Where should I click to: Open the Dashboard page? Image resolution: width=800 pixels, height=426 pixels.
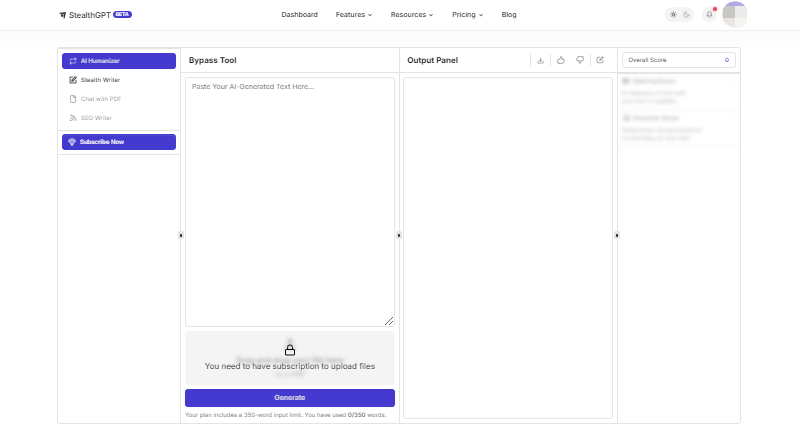pyautogui.click(x=299, y=15)
